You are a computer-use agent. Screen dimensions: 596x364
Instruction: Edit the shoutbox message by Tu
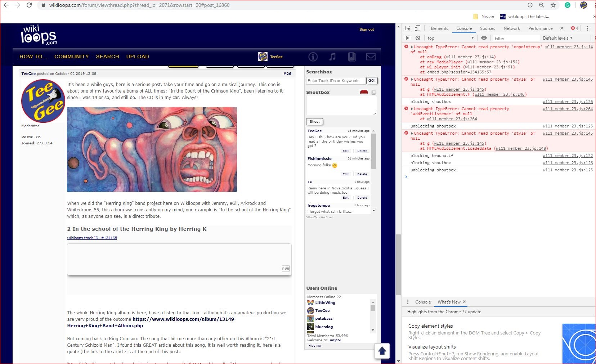(x=346, y=198)
